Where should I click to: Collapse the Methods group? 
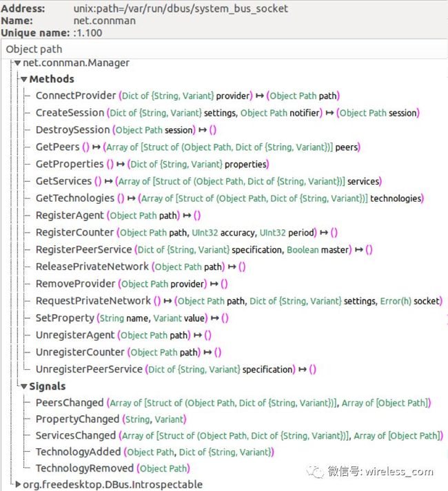[24, 79]
